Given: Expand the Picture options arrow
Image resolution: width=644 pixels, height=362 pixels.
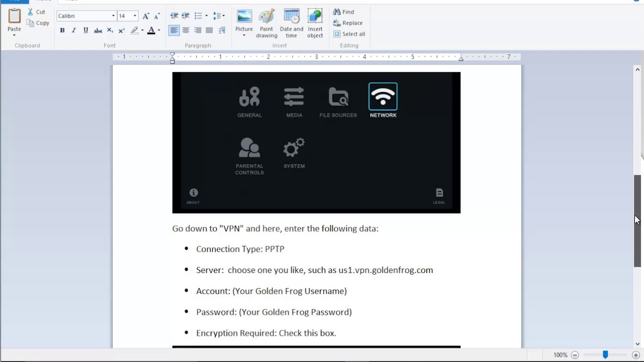Looking at the screenshot, I should click(244, 35).
